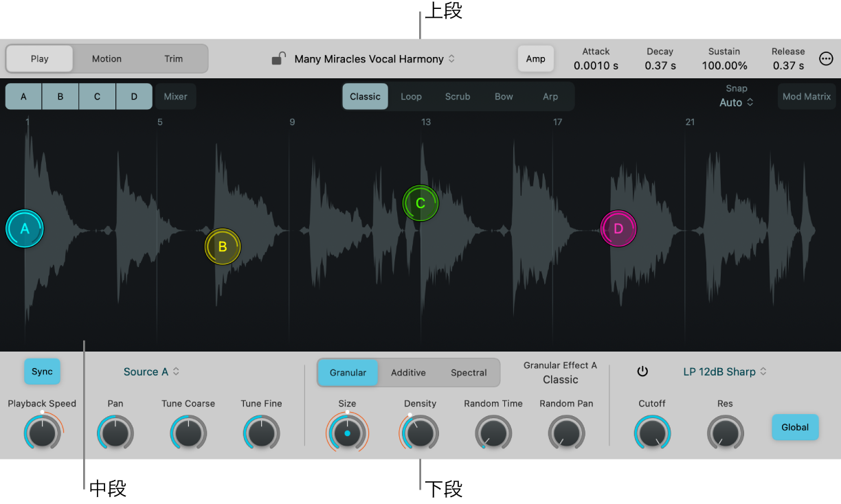Image resolution: width=841 pixels, height=504 pixels.
Task: Click the Granular Effect A Classic label
Action: pos(561,373)
